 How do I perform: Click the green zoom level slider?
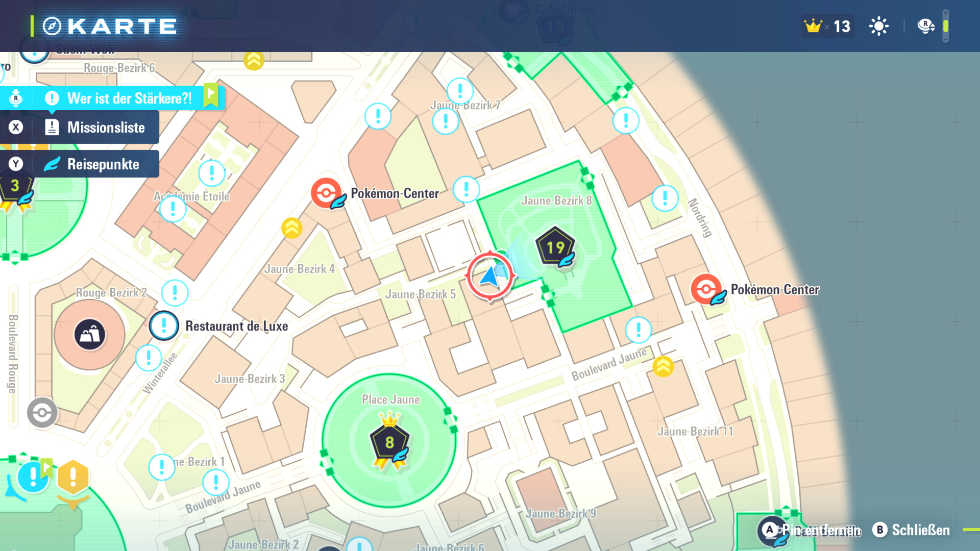pos(945,26)
